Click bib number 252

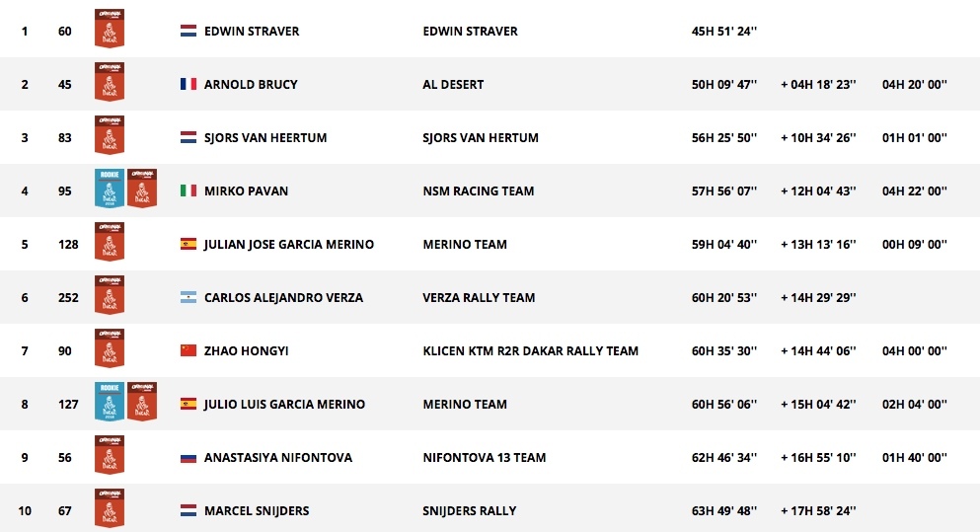click(x=68, y=298)
